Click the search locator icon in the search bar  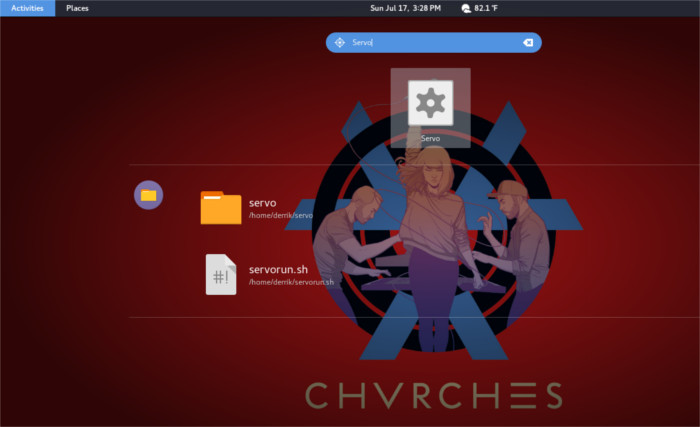tap(340, 42)
